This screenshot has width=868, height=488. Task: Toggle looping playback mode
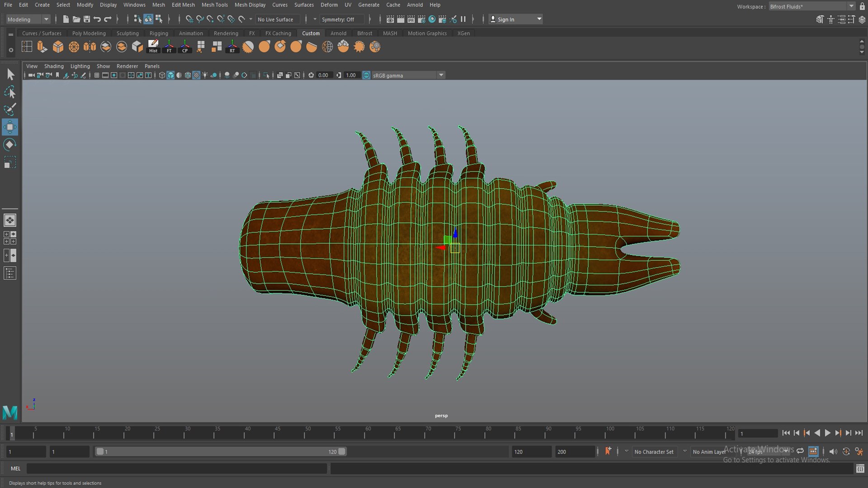800,451
